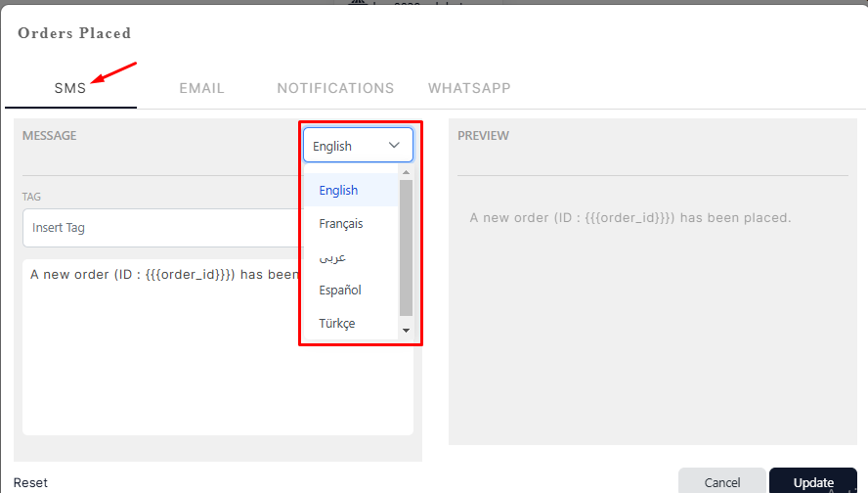Image resolution: width=868 pixels, height=493 pixels.
Task: Click the language list scroll-up arrow
Action: tap(406, 172)
